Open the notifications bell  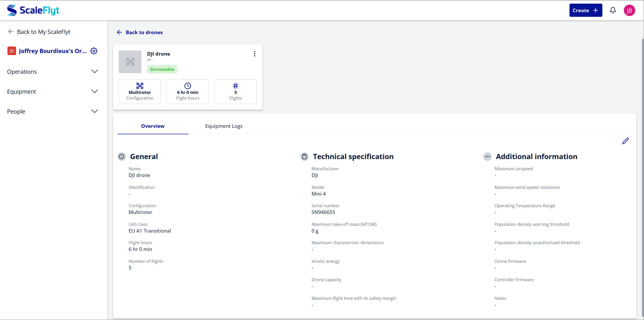click(613, 10)
